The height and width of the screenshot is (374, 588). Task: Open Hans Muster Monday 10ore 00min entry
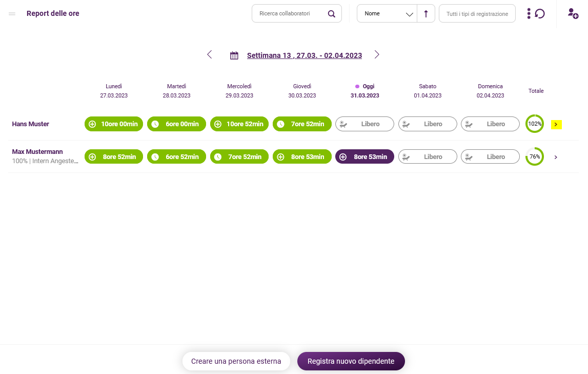click(114, 124)
